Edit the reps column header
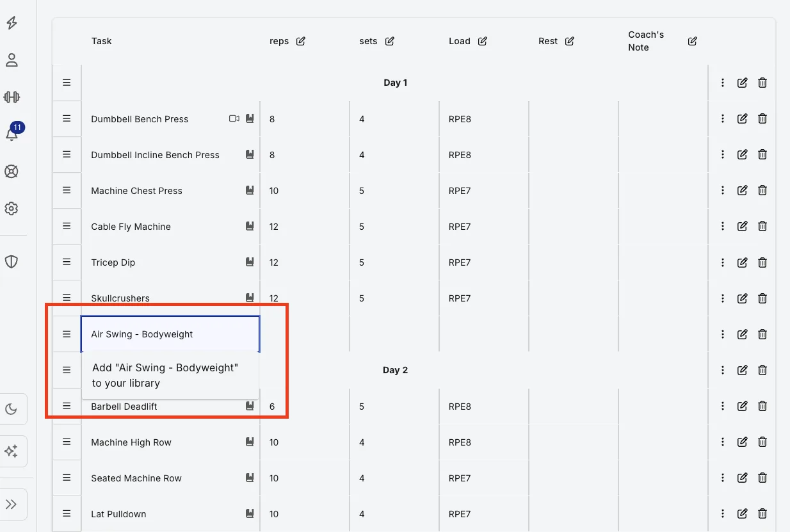The width and height of the screenshot is (790, 532). [301, 41]
